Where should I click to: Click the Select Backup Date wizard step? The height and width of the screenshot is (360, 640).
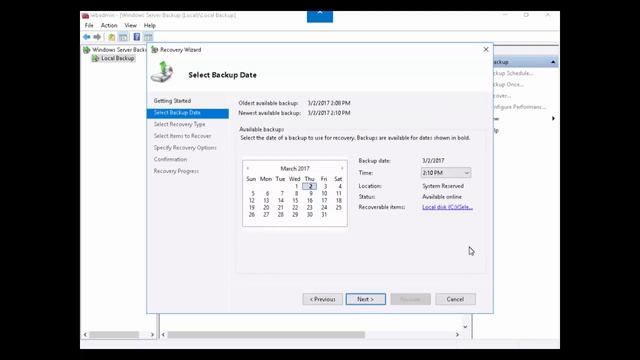tap(188, 113)
